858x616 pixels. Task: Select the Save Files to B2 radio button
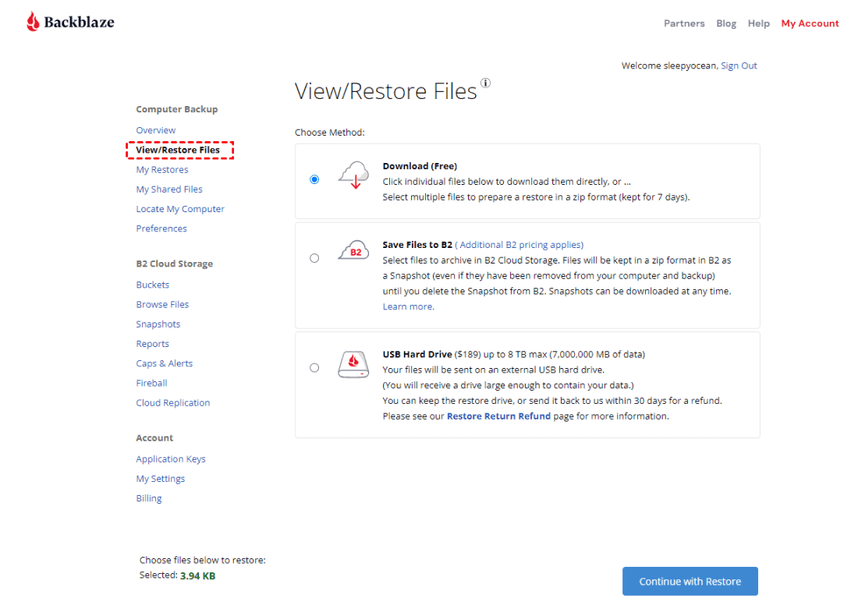click(314, 258)
